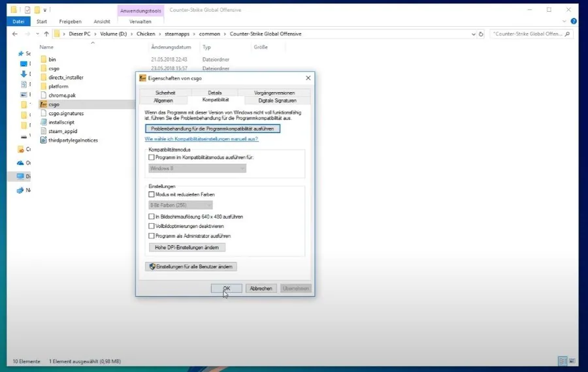This screenshot has height=372, width=588.
Task: Switch to large thumbnails view icon
Action: [x=572, y=361]
